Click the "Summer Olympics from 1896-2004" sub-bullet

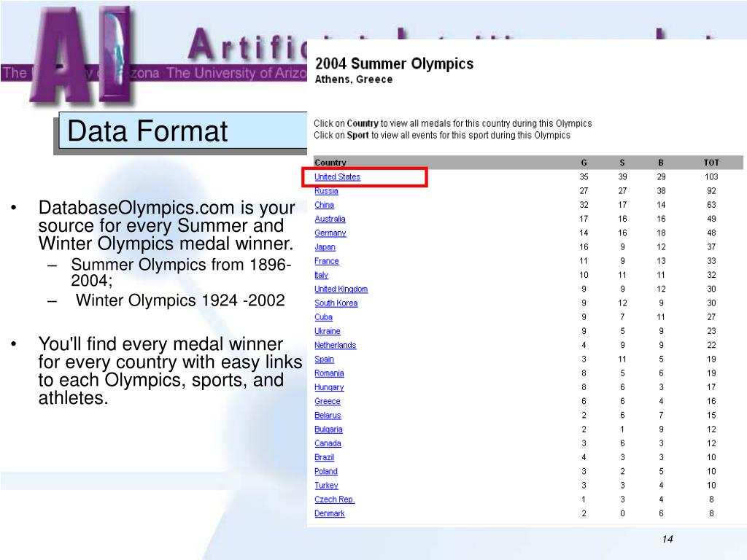pos(181,273)
